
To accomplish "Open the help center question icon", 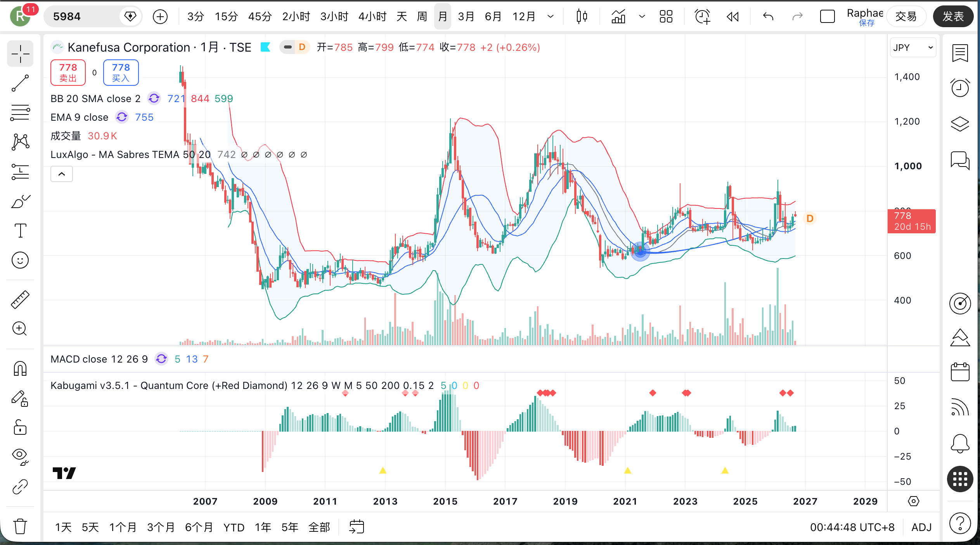I will click(960, 523).
